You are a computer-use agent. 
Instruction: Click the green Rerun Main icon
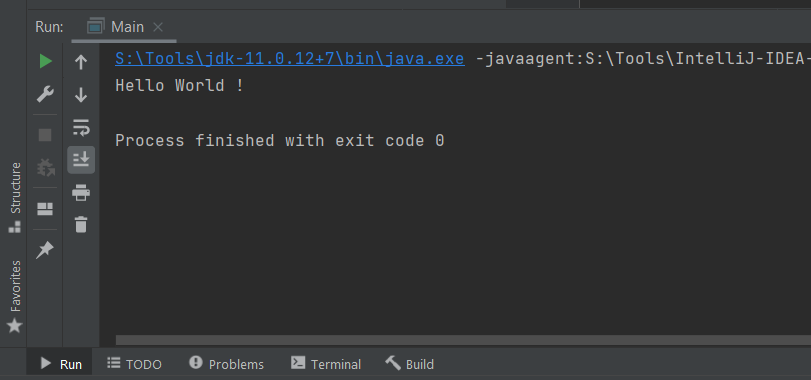(x=46, y=62)
